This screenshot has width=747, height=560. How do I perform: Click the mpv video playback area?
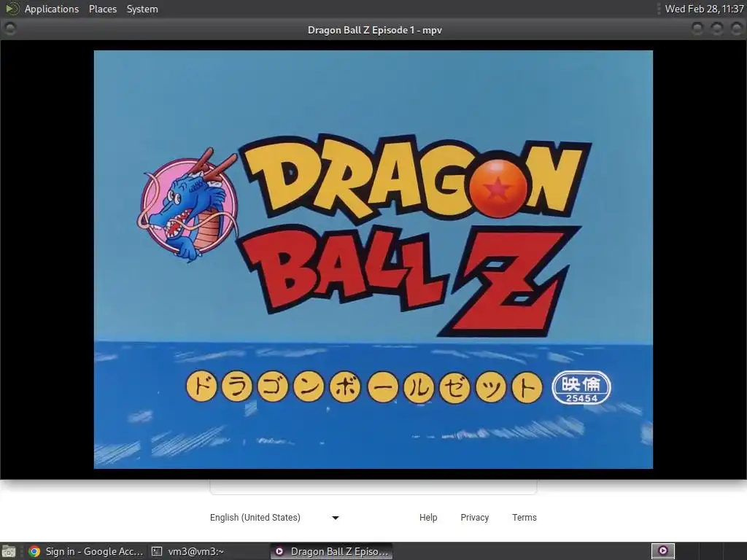(x=373, y=259)
